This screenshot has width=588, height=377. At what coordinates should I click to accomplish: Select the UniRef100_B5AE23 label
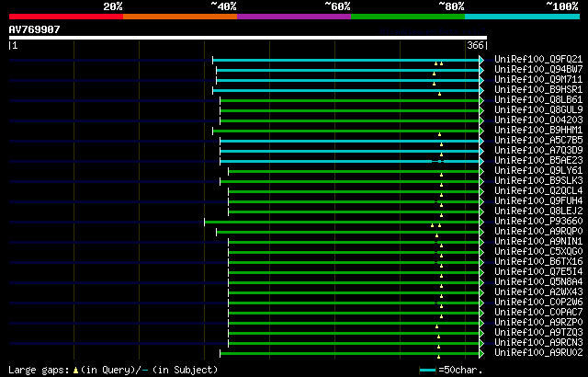point(538,160)
